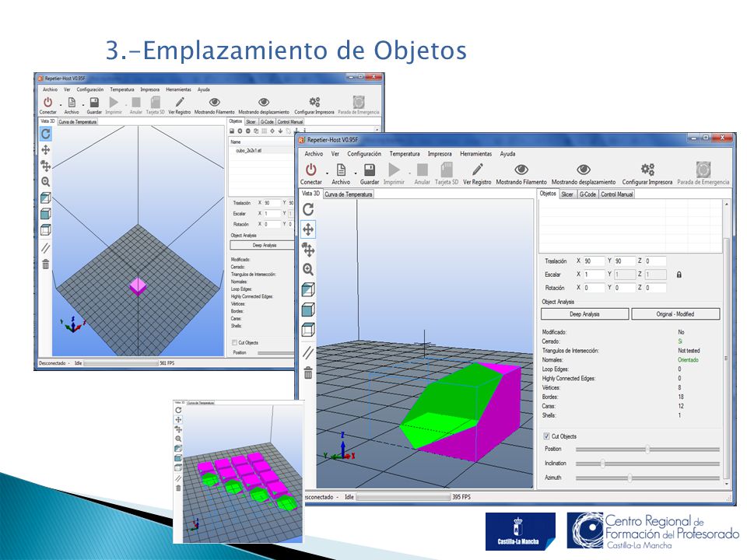Click Deep Analysis button in front window
Screen dimensions: 747x560
click(x=584, y=314)
